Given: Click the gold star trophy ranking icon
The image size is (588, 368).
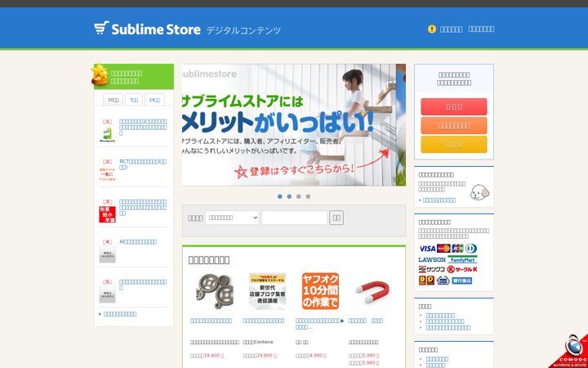Looking at the screenshot, I should click(100, 74).
